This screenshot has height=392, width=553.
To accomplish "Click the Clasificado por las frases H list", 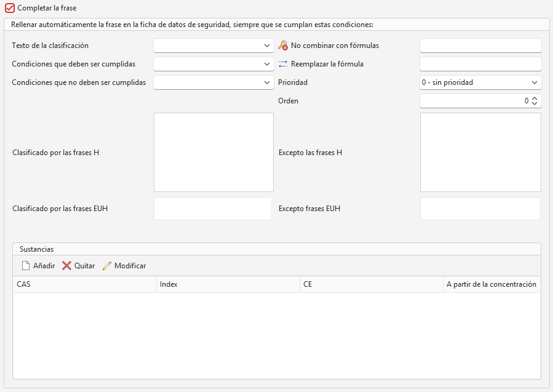I will 213,153.
